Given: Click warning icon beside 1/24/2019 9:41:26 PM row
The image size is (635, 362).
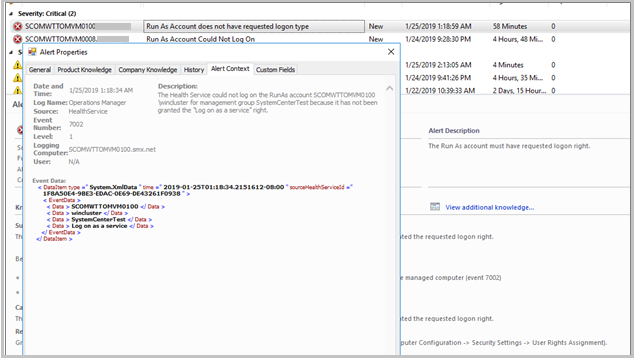Looking at the screenshot, I should click(17, 78).
